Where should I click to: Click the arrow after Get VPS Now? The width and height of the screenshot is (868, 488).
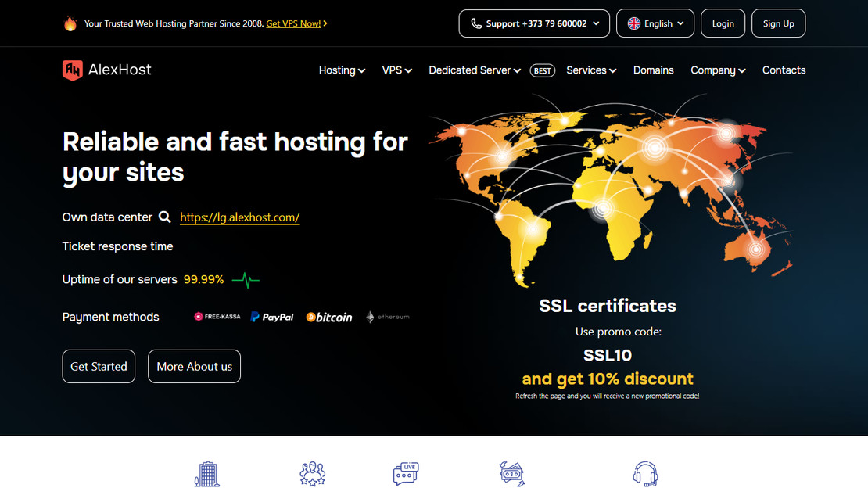click(x=325, y=23)
